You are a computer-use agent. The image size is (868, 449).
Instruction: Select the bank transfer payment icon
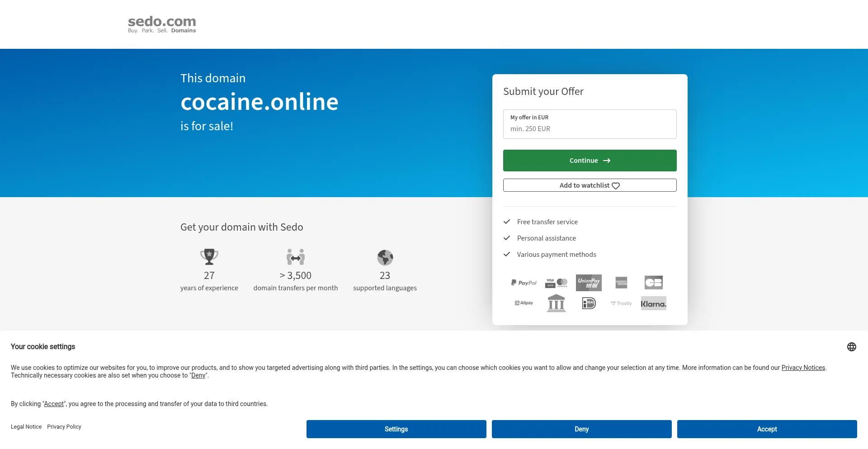[556, 303]
